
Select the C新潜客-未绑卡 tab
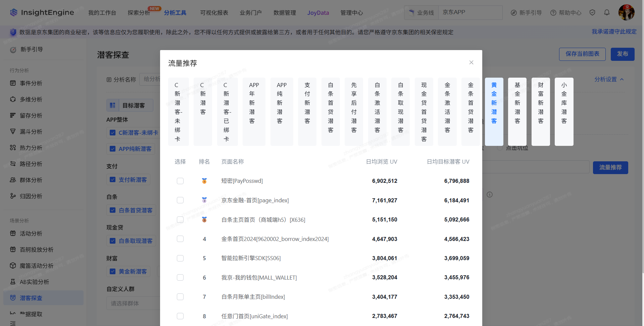pyautogui.click(x=178, y=112)
